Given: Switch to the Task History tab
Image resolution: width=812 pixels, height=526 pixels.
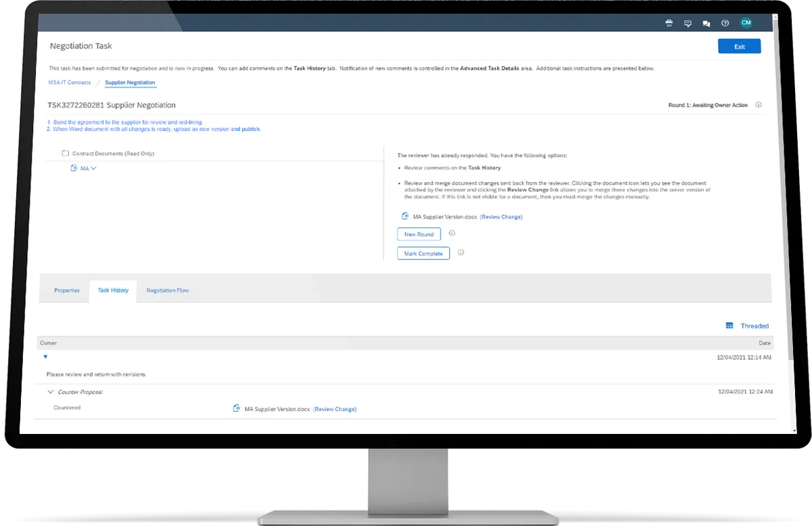Looking at the screenshot, I should pyautogui.click(x=113, y=290).
